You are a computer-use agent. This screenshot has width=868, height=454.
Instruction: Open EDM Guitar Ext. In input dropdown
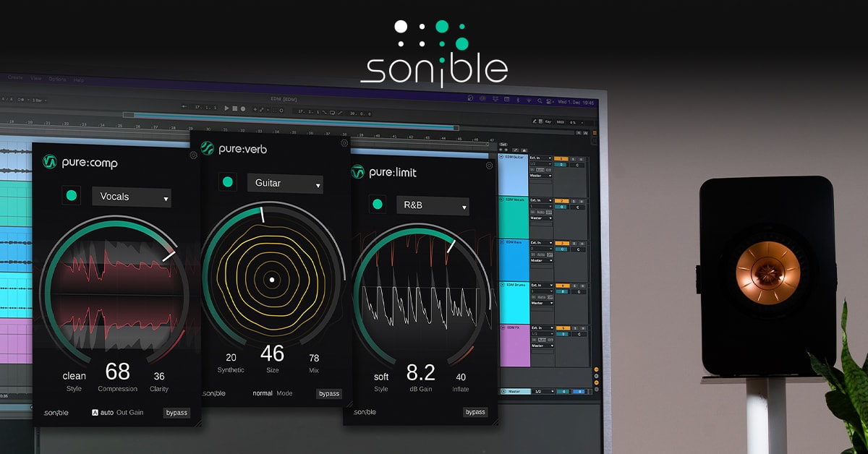[x=541, y=158]
